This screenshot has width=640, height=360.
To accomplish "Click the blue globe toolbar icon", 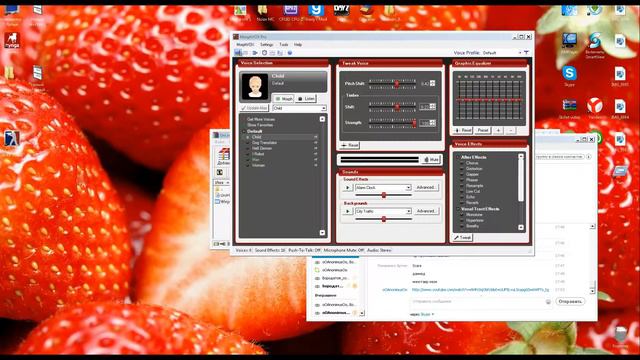I will tap(290, 53).
